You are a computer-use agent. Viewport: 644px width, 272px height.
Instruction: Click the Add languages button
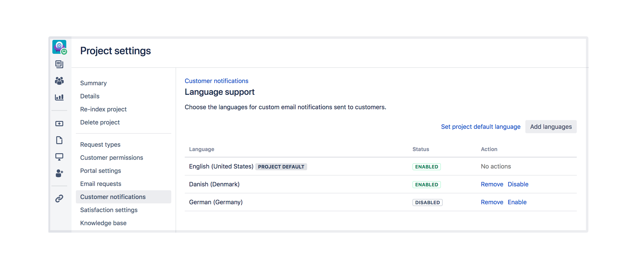(x=551, y=127)
